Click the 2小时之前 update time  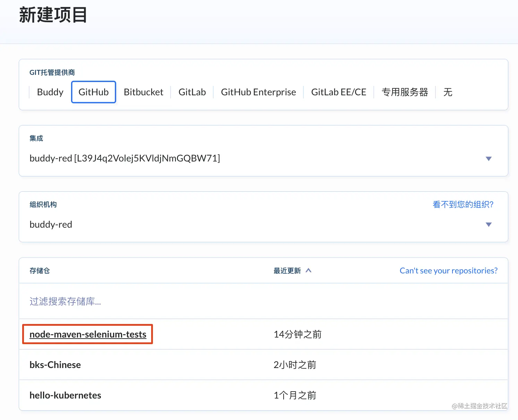point(295,365)
